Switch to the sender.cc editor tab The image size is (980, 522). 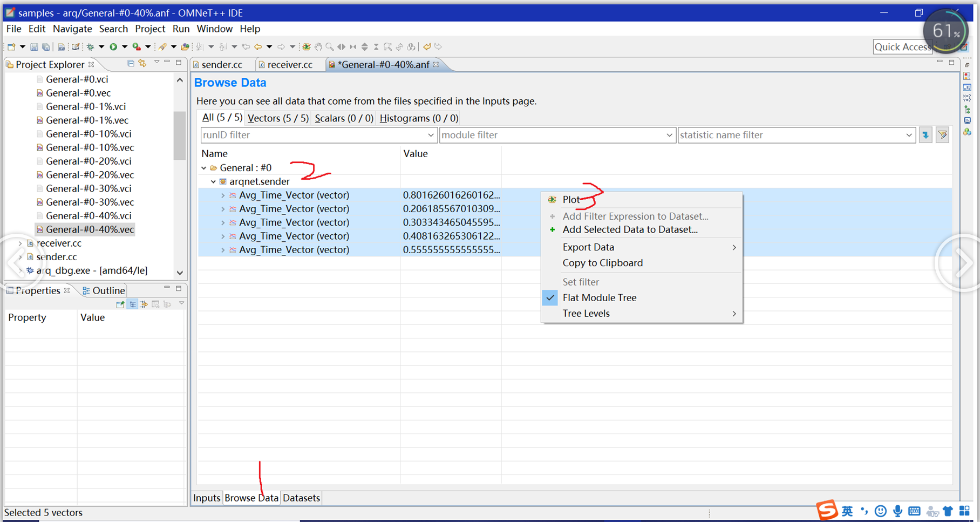pyautogui.click(x=222, y=65)
